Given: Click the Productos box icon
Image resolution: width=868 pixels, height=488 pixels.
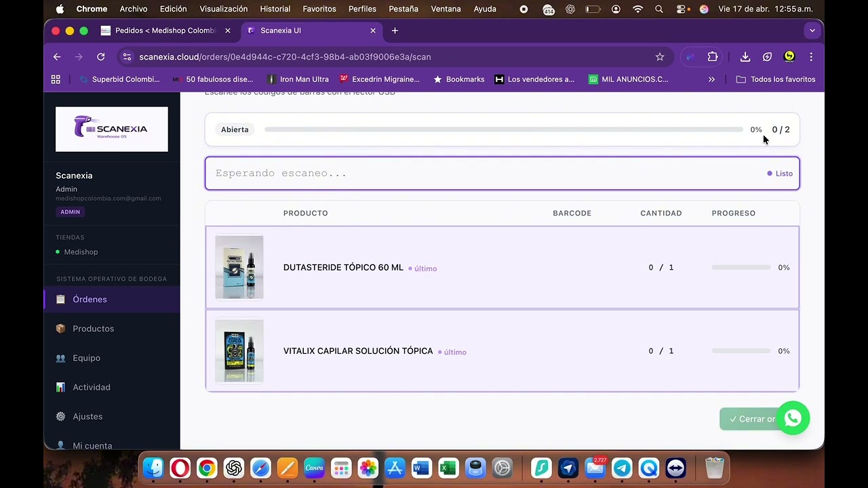Looking at the screenshot, I should 60,329.
